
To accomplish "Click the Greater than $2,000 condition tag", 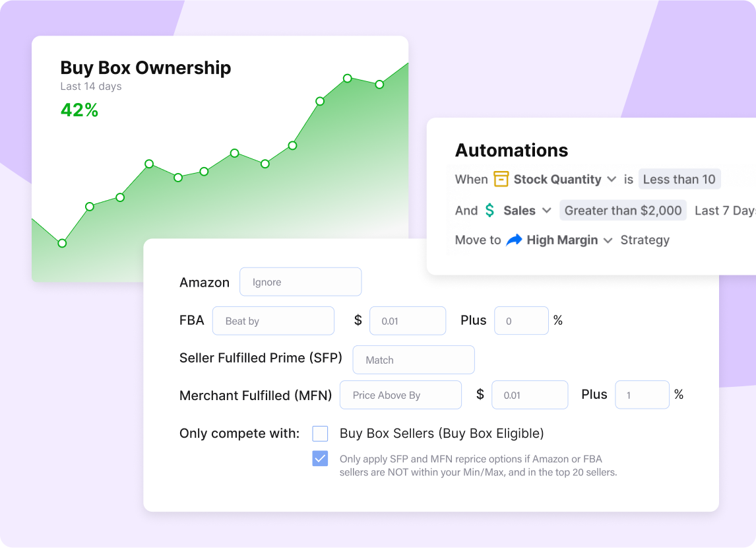I will (x=623, y=211).
